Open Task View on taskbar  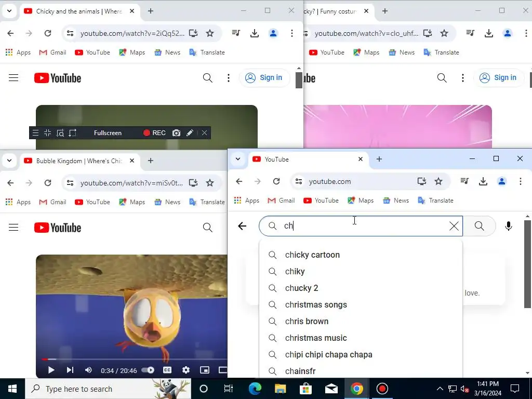pyautogui.click(x=229, y=389)
